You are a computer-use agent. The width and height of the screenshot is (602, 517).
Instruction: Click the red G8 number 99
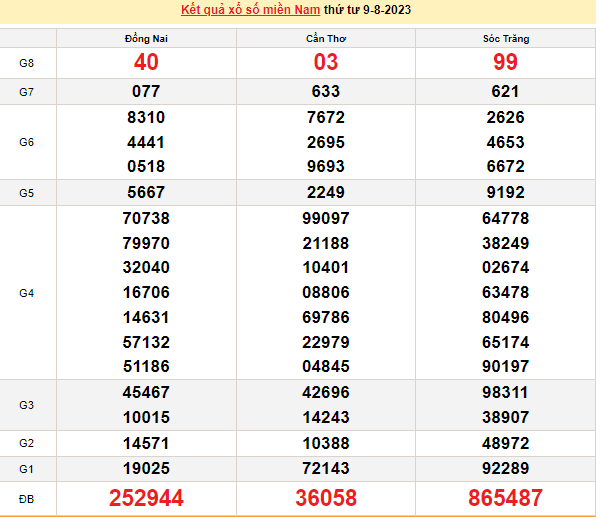point(505,62)
